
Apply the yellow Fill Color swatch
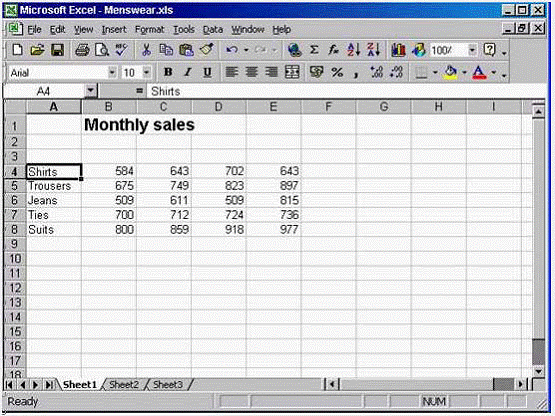451,73
